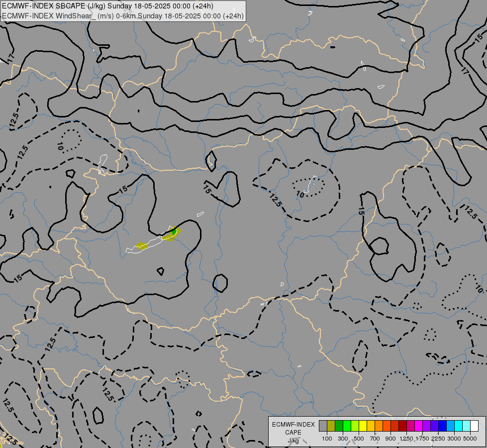Screen dimensions: 487x448
Task: Choose the white swatch ending the legend
Action: pyautogui.click(x=475, y=426)
